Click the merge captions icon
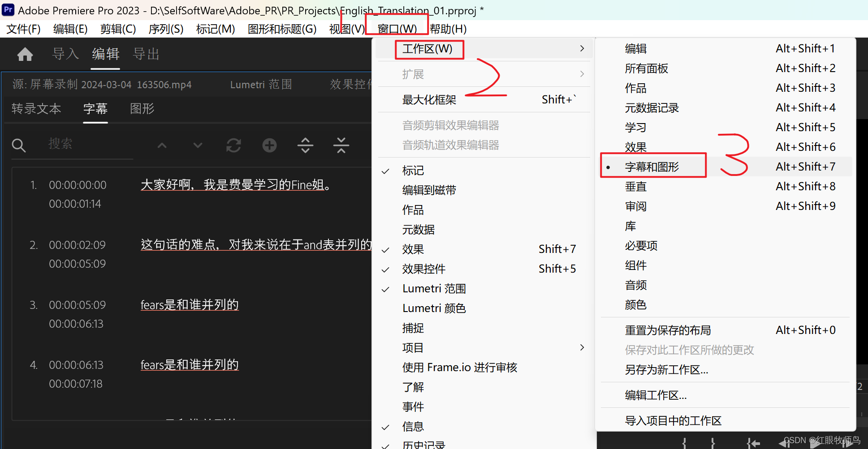Screen dimensions: 868x449 coord(341,145)
